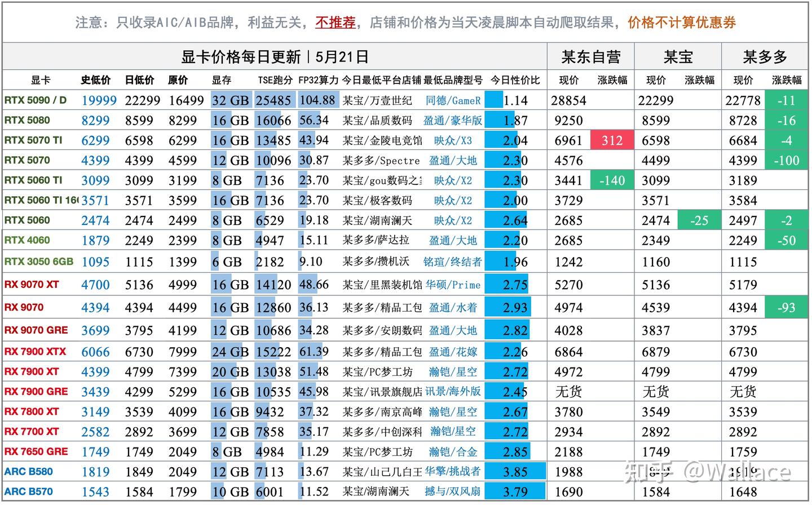Open the 铭瑄/终结者 brand model link
Viewport: 812px width, 505px height.
(453, 262)
